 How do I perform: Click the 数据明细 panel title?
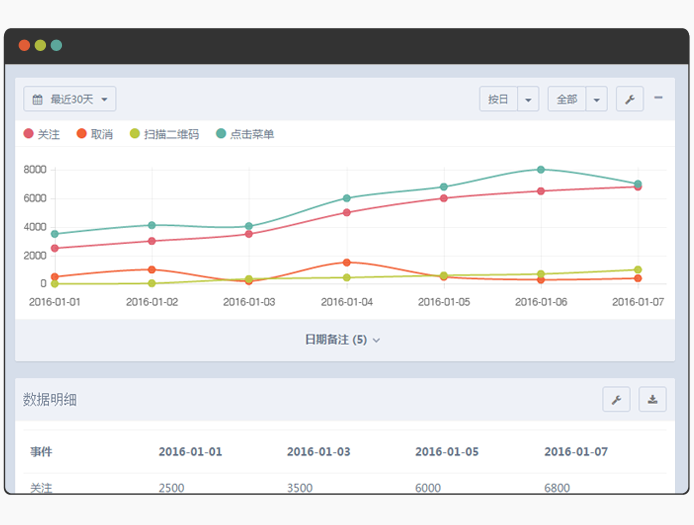pos(50,399)
